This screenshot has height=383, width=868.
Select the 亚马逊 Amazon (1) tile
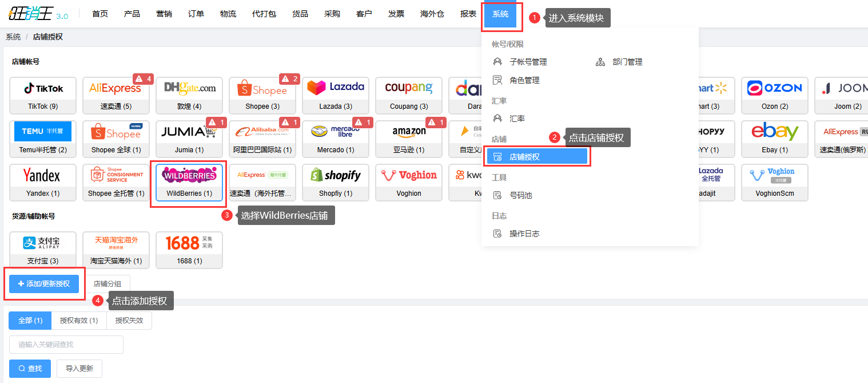tap(409, 139)
